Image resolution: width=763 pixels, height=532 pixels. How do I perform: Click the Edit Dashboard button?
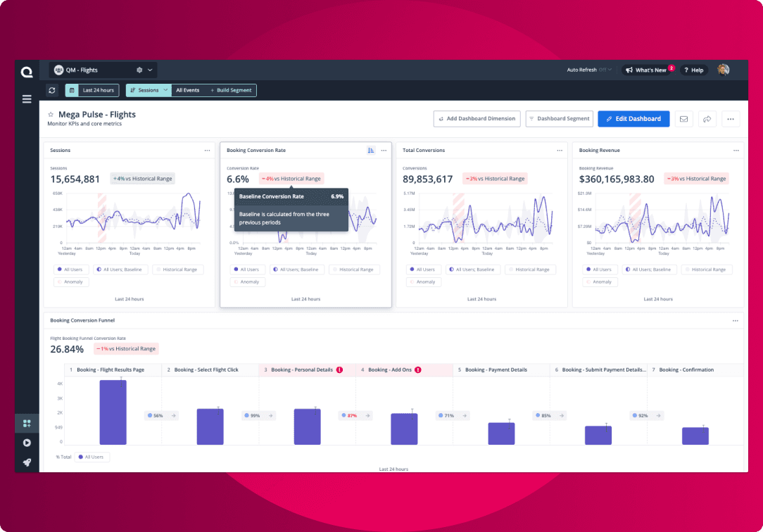point(633,118)
